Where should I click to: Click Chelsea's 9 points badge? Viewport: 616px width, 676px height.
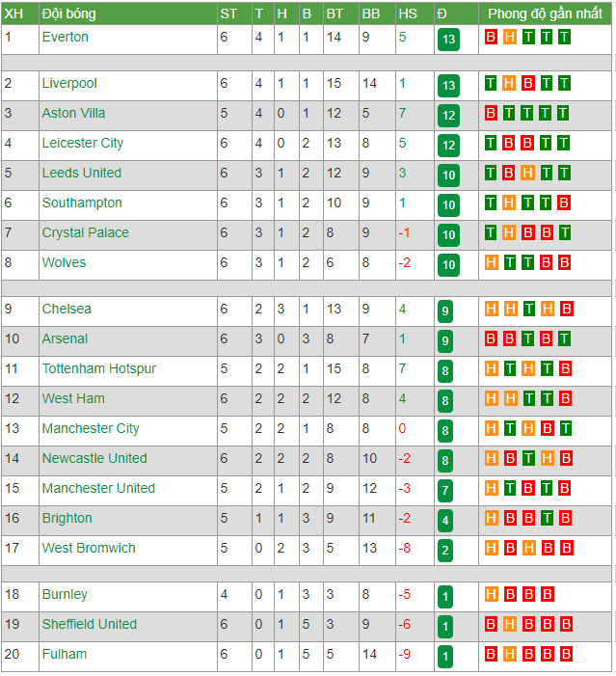click(445, 311)
